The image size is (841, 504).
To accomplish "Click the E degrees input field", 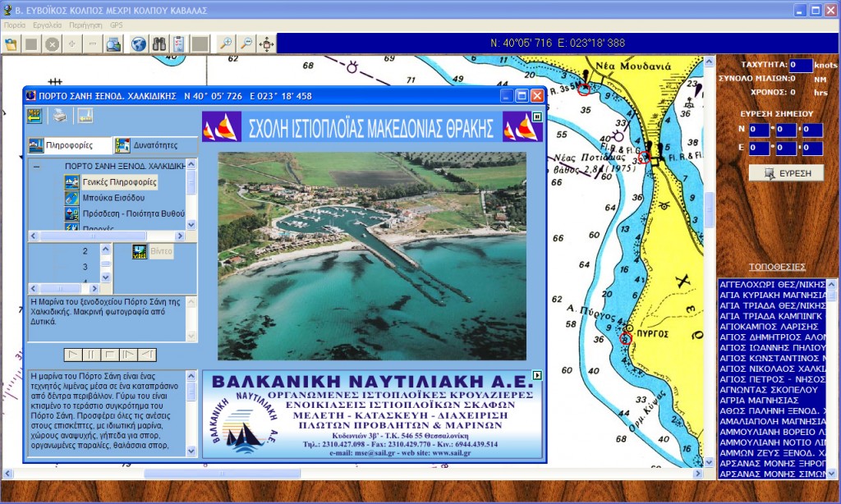I will (759, 148).
